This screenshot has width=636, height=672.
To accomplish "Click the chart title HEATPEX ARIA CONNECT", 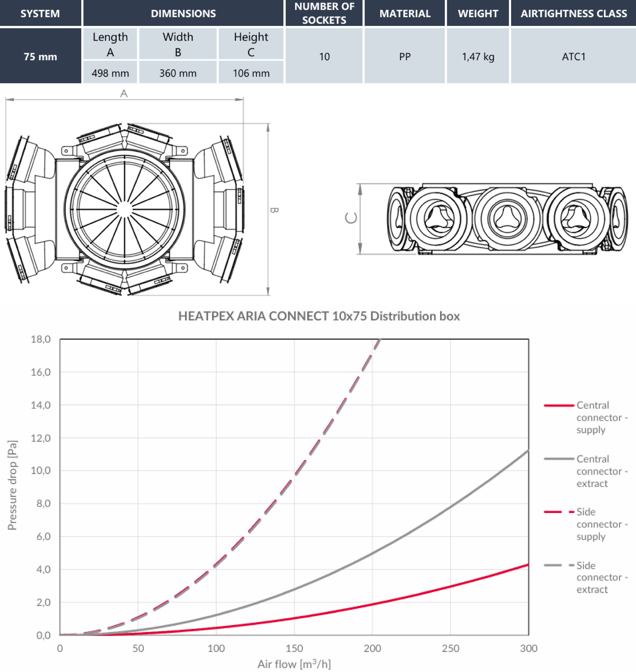I will click(x=319, y=316).
